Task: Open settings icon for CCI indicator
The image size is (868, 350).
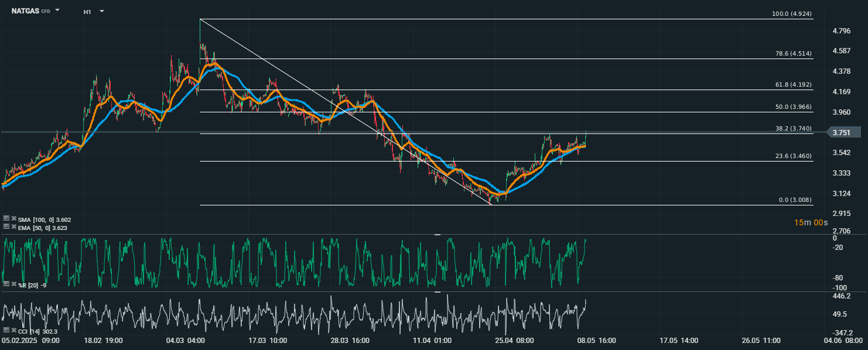Action: click(x=6, y=330)
